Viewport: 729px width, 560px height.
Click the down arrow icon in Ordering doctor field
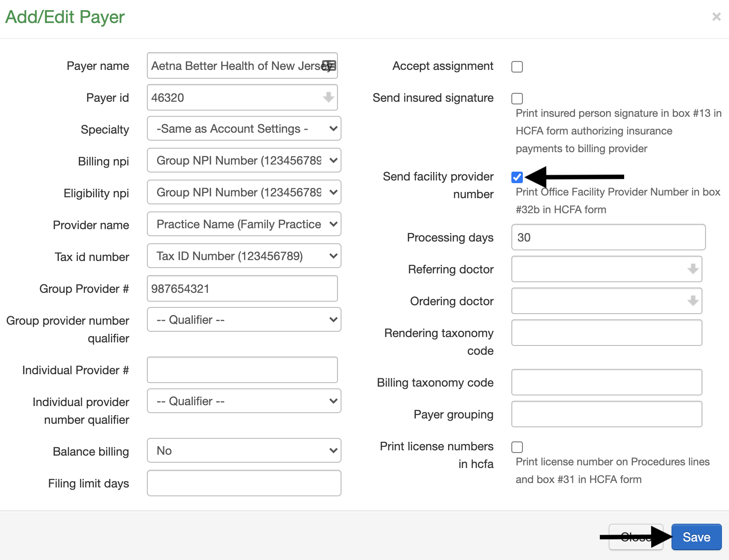click(693, 301)
